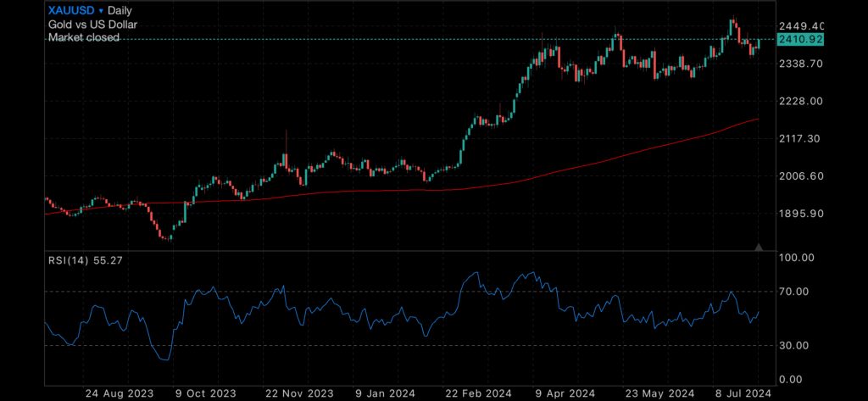
Task: Click the Daily timeframe label
Action: click(120, 10)
